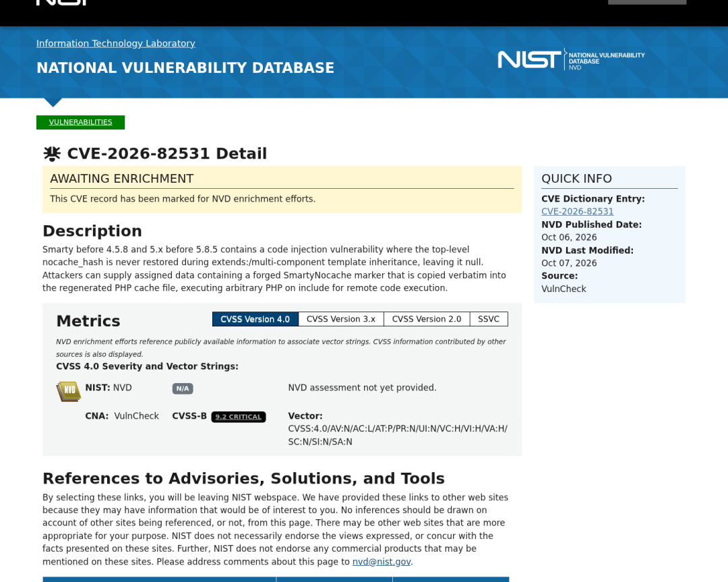Open the green VULNERABILITIES button

tap(80, 122)
